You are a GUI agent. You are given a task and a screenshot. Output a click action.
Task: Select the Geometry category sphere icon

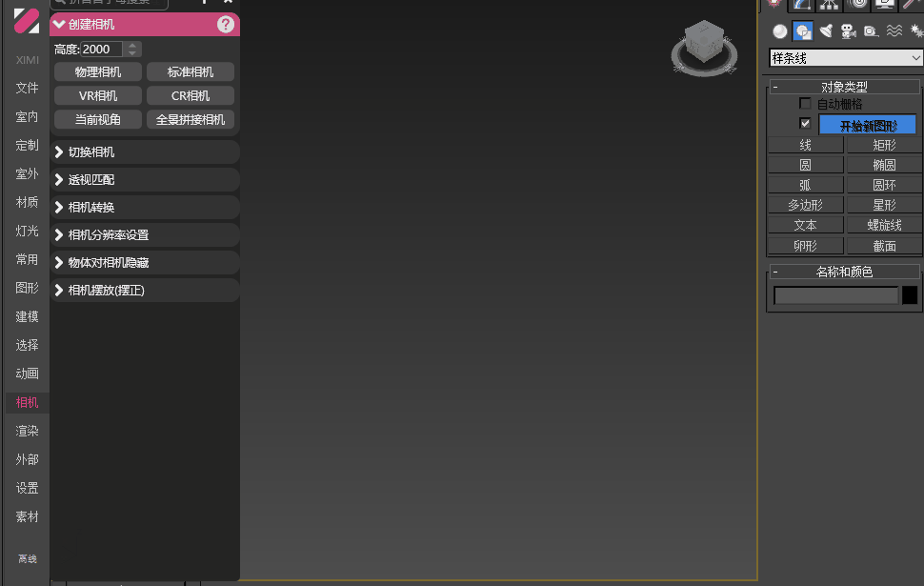(x=779, y=31)
